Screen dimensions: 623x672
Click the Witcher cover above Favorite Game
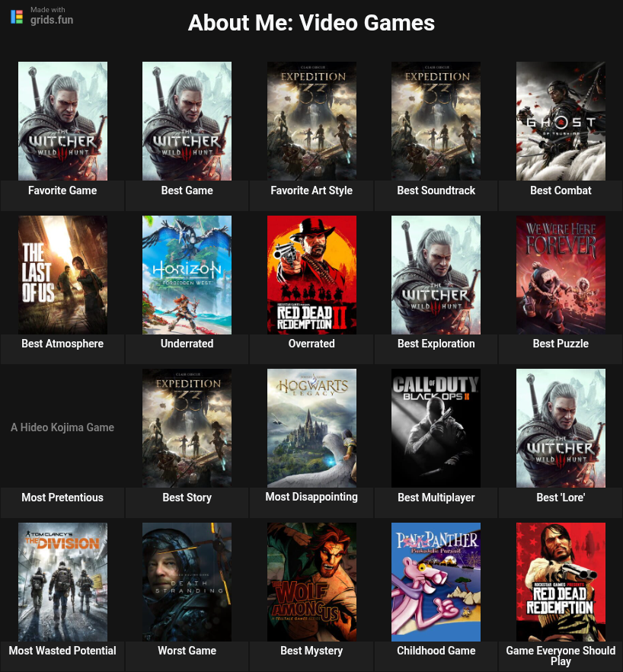[x=62, y=121]
